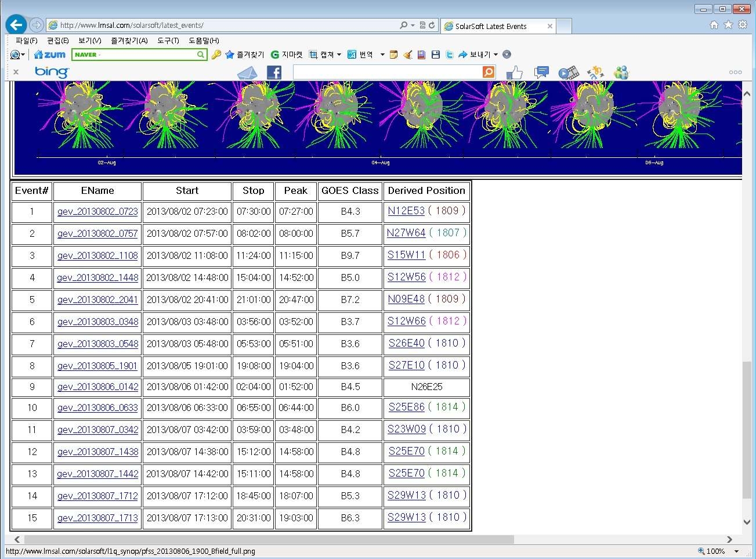Close the SolarSoft Latest Events tab
Viewport: 756px width, 559px height.
[x=549, y=26]
